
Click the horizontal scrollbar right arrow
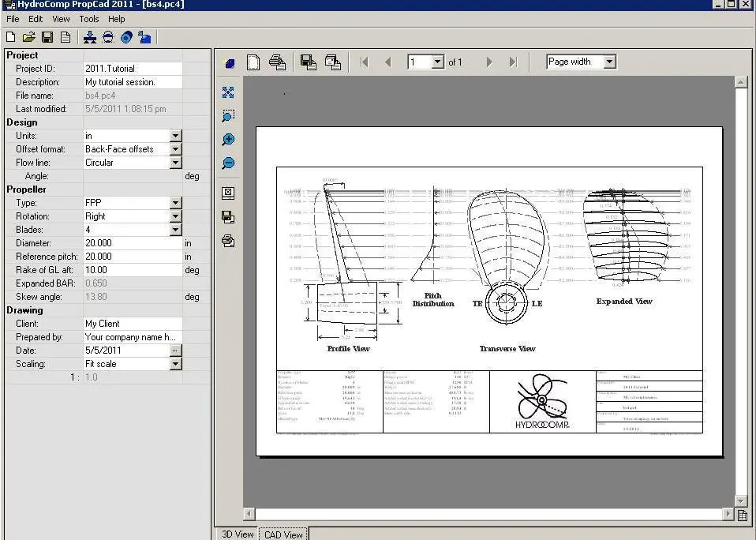pos(728,514)
